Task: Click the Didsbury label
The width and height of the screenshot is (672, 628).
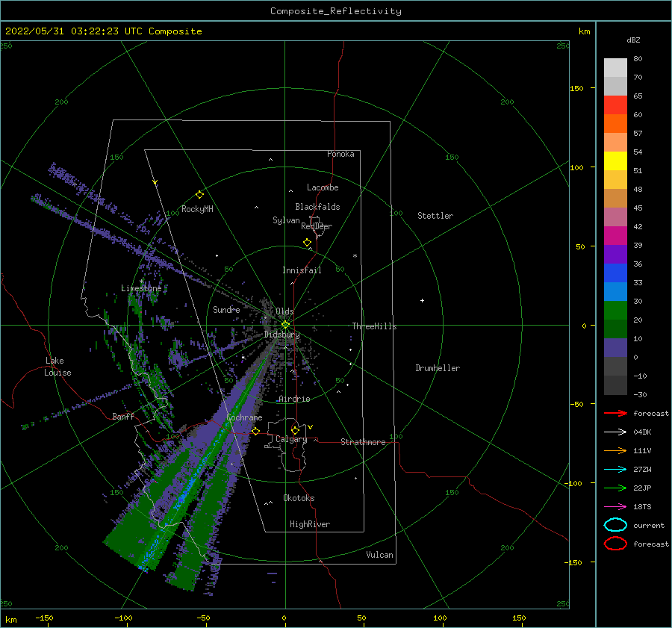Action: [281, 335]
